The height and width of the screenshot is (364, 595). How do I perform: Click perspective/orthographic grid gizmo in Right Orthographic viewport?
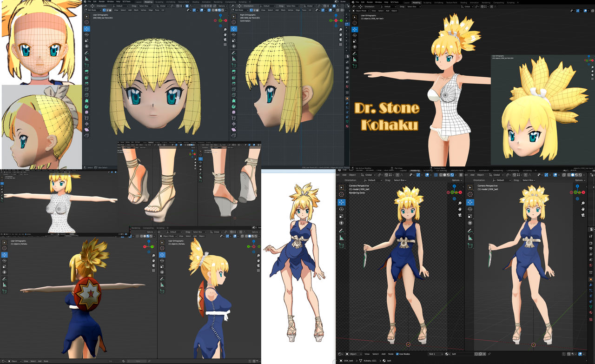[341, 45]
